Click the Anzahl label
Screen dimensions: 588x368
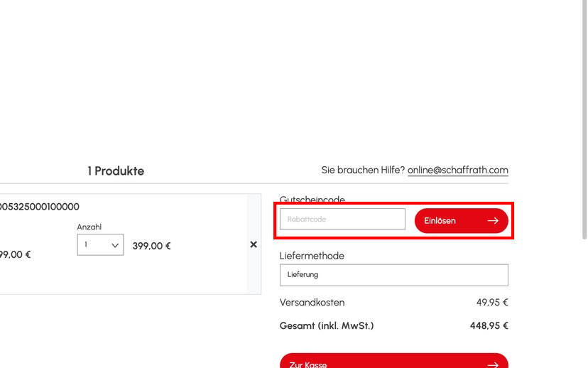click(89, 227)
